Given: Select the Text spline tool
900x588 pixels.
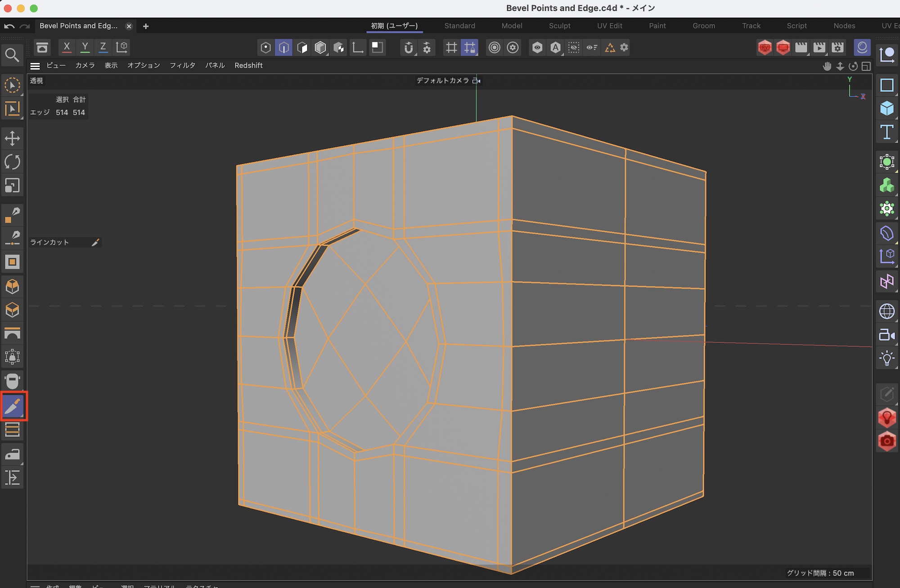Looking at the screenshot, I should [886, 132].
